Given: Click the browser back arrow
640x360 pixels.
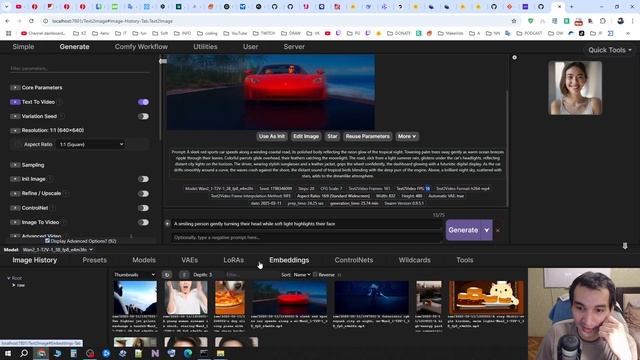Looking at the screenshot, I should click(7, 21).
